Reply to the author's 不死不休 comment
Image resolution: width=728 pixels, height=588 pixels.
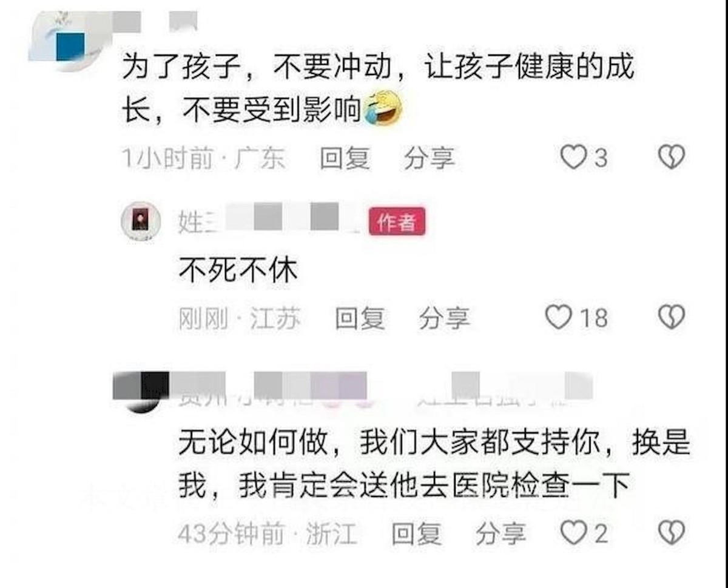(360, 318)
